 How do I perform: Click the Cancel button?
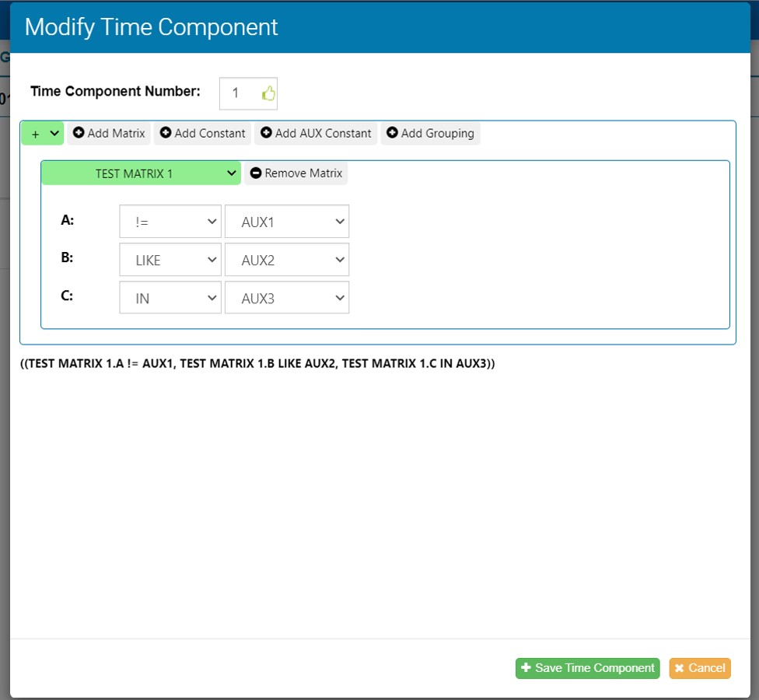tap(699, 668)
